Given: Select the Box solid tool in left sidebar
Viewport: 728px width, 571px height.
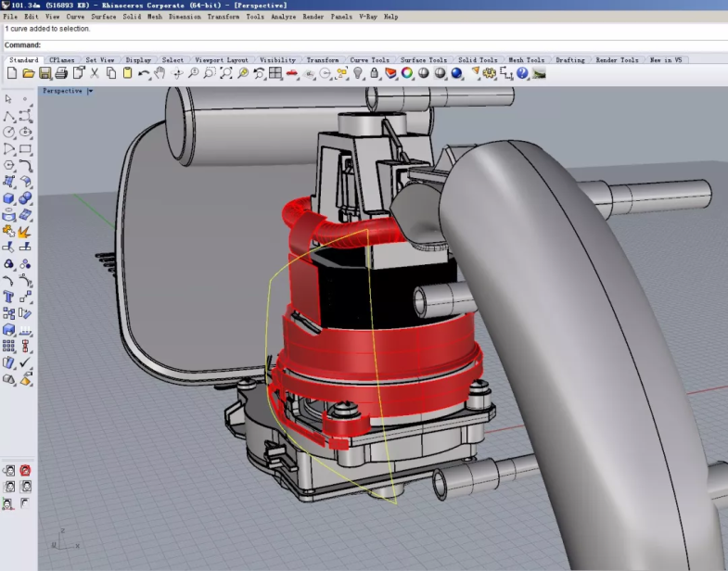Looking at the screenshot, I should click(9, 198).
